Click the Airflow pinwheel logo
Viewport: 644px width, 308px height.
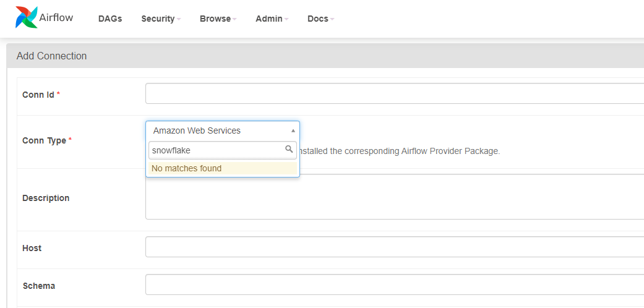pos(26,18)
